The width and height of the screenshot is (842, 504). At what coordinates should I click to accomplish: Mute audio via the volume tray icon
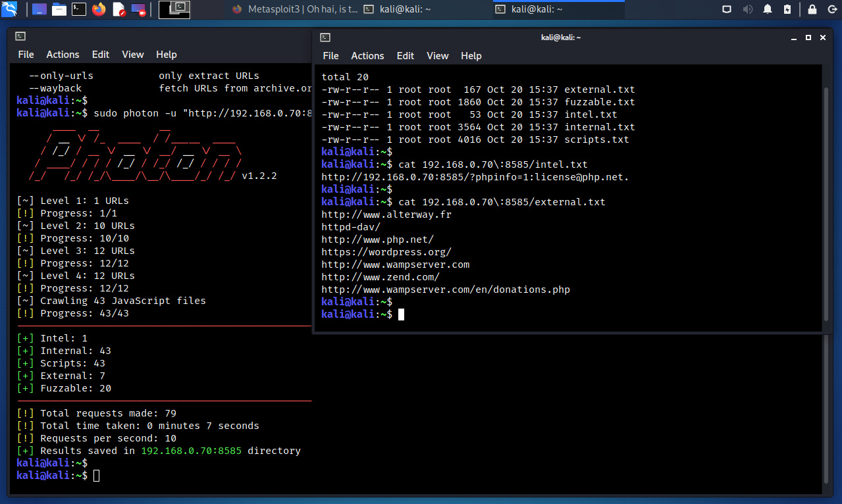(x=747, y=9)
